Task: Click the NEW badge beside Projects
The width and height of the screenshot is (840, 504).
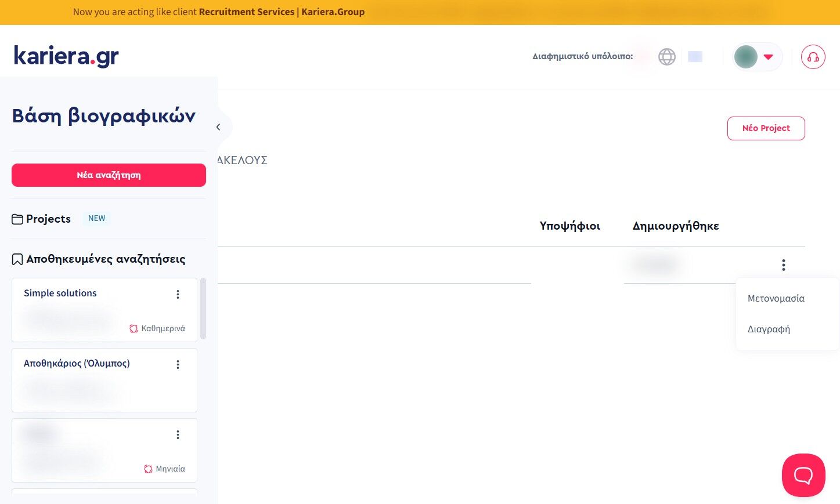Action: [x=96, y=219]
